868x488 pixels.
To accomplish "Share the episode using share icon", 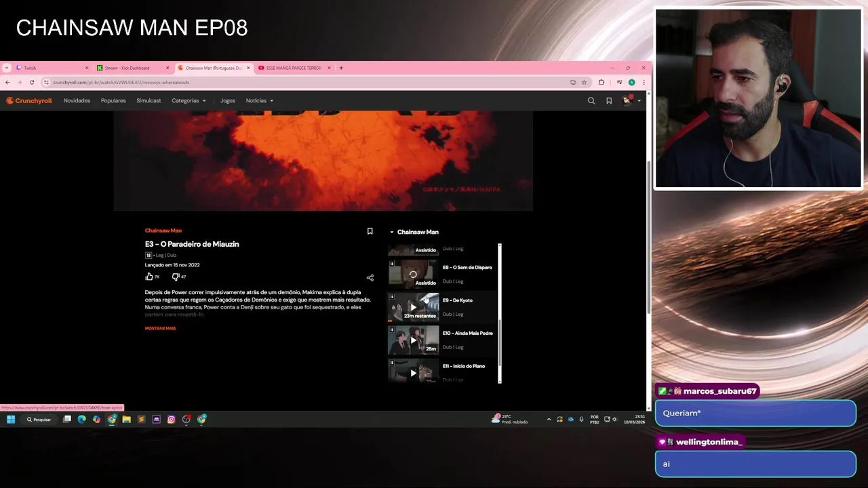I will pyautogui.click(x=370, y=278).
